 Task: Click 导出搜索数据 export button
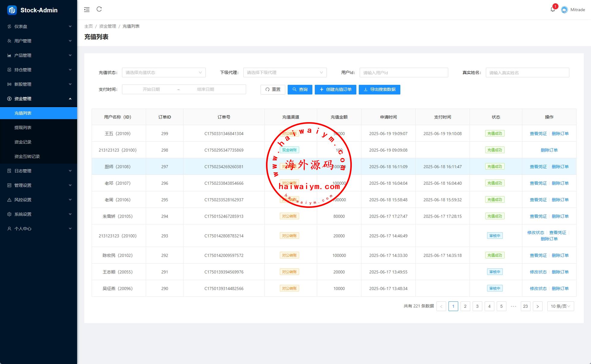[379, 89]
